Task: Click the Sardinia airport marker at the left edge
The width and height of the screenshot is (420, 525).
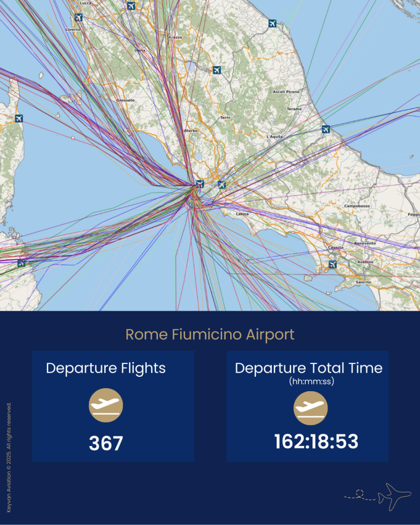Action: click(22, 263)
